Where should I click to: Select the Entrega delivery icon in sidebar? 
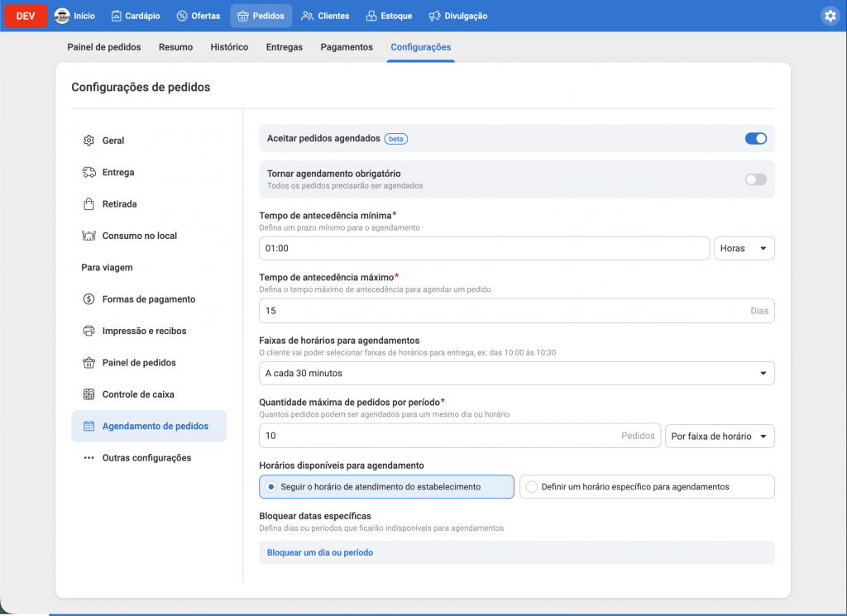[x=89, y=172]
